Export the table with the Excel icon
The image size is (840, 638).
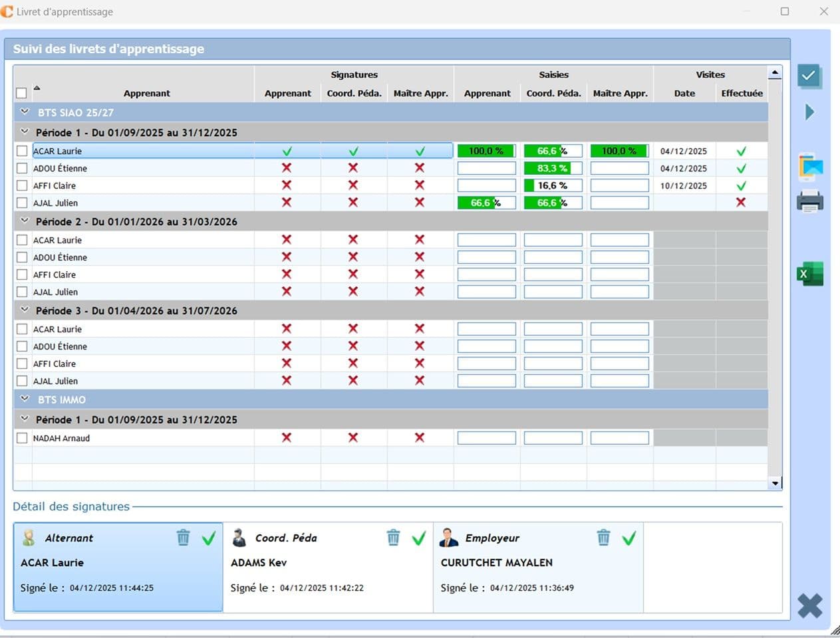click(x=809, y=274)
